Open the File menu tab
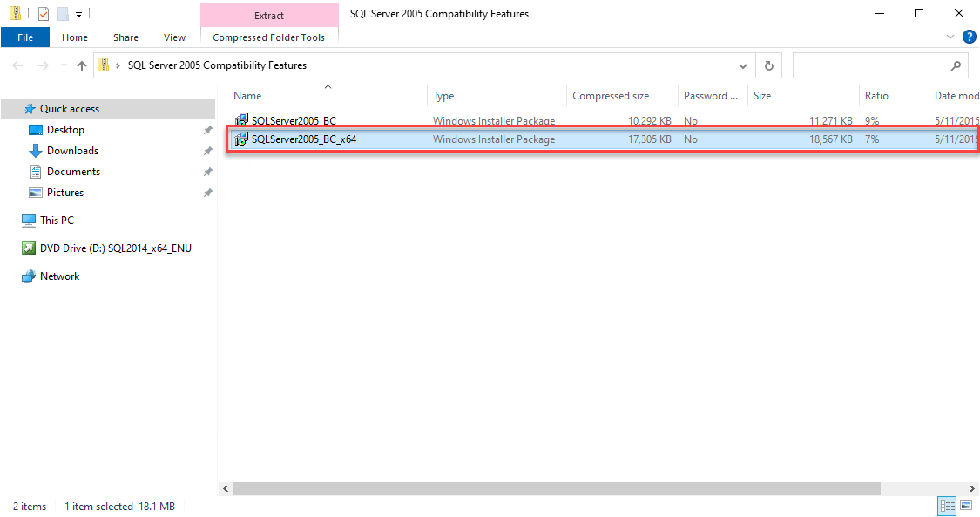This screenshot has width=980, height=517. 25,37
